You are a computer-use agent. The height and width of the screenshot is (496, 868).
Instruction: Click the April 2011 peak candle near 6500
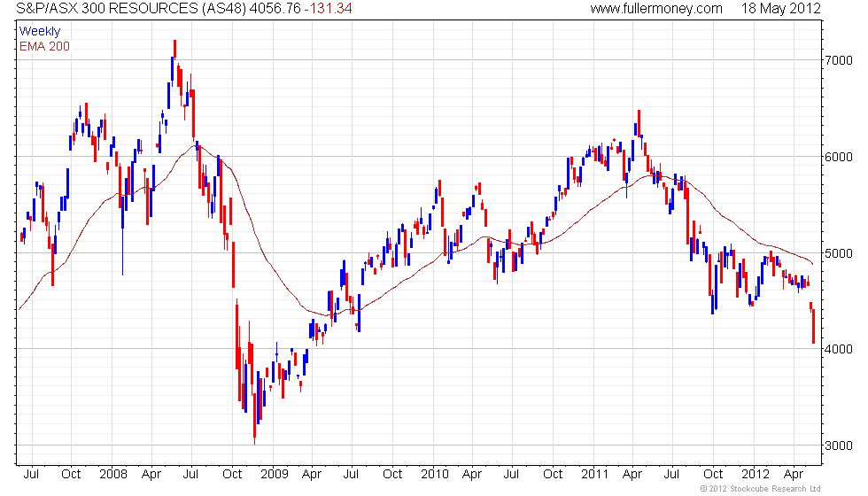(x=639, y=123)
